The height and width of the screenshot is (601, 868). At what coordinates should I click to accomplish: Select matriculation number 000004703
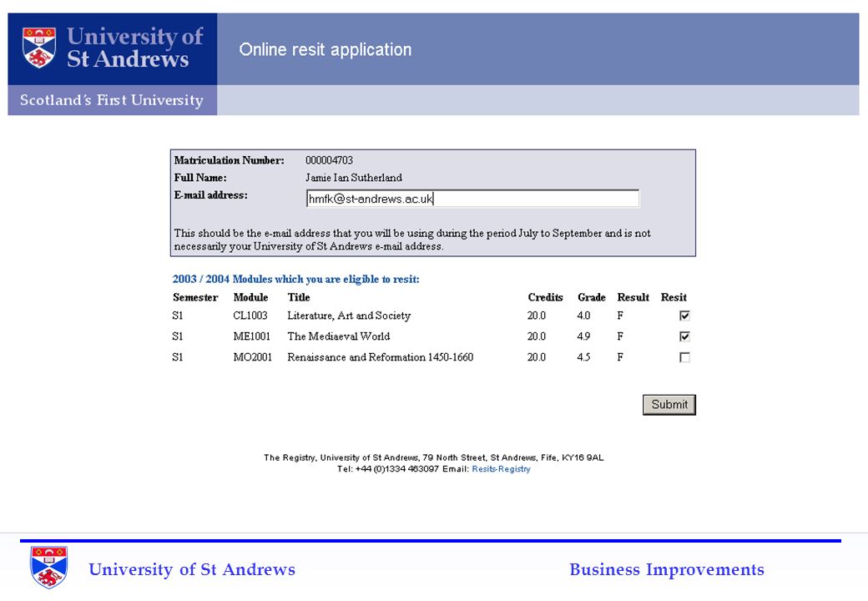tap(329, 160)
